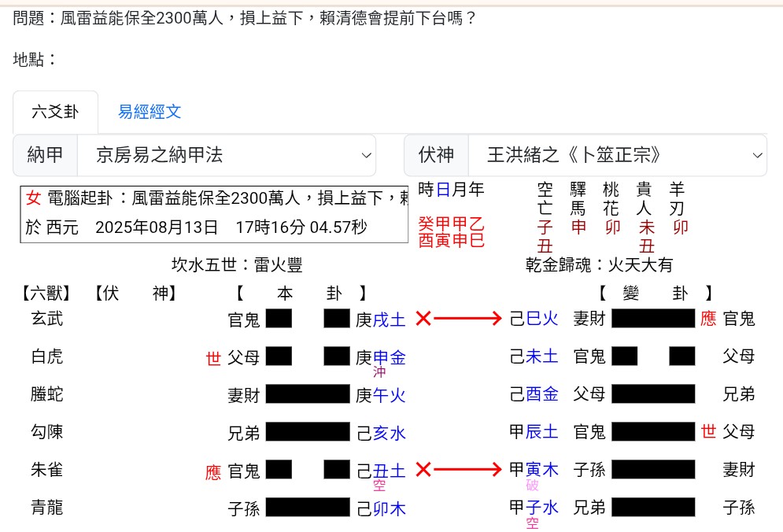Click the red X marker beside 己丑土 line

pos(424,470)
